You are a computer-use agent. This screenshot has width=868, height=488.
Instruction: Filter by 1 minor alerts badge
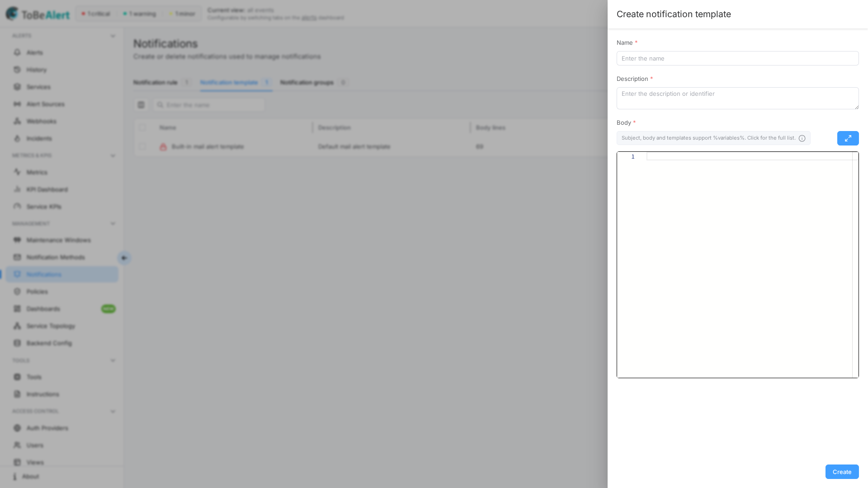click(x=182, y=14)
